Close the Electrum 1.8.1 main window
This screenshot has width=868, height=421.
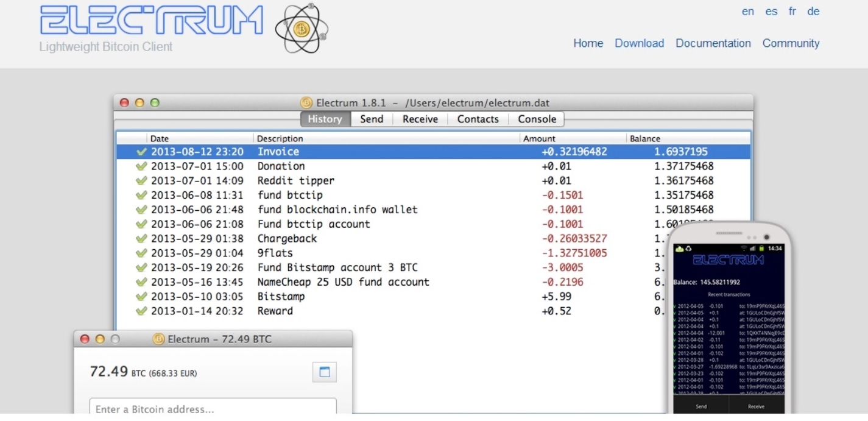coord(125,103)
